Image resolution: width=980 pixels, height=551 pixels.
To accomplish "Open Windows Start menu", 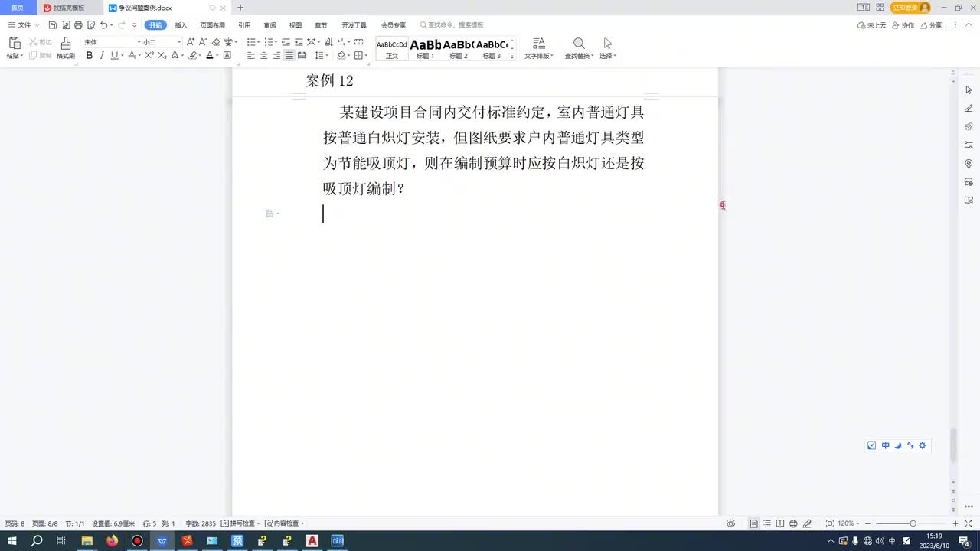I will click(x=12, y=541).
